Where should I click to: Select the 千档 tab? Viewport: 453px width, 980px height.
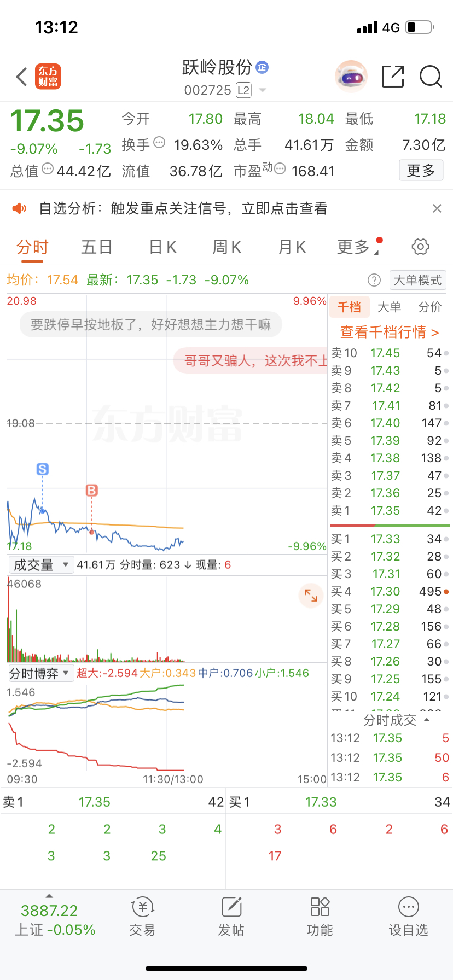pos(349,307)
